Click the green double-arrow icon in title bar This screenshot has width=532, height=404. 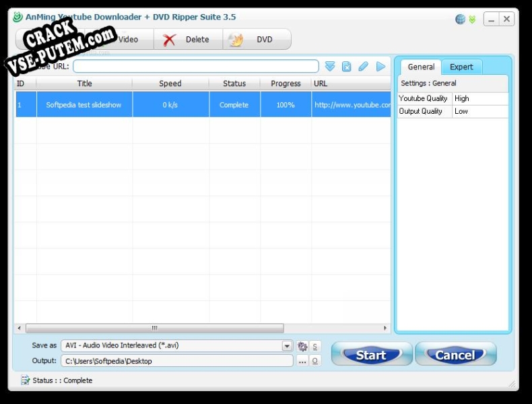click(x=472, y=20)
